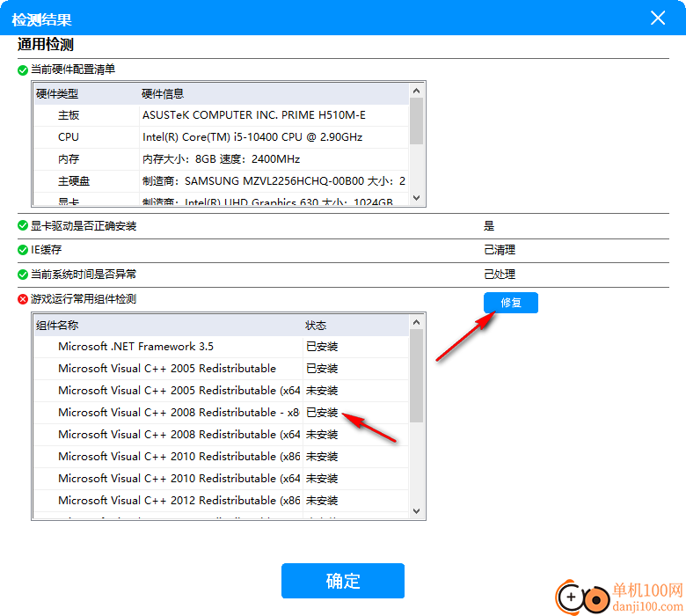Click 已安装 status for .NET Framework 3.5
Viewport: 686px width, 616px height.
(322, 347)
